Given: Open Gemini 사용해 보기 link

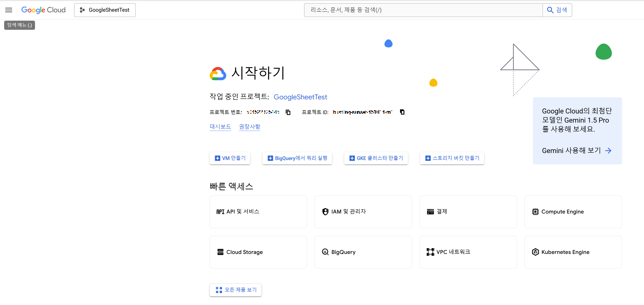Looking at the screenshot, I should click(577, 150).
